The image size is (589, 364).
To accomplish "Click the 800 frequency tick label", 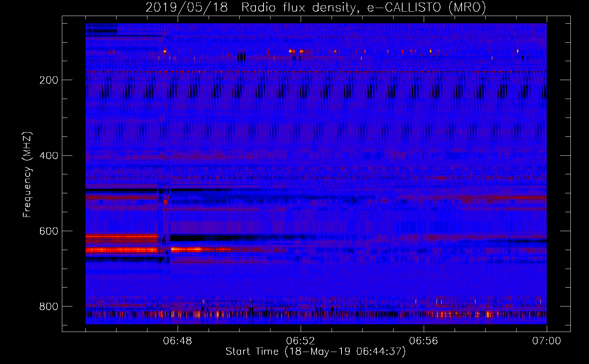I will (x=49, y=306).
